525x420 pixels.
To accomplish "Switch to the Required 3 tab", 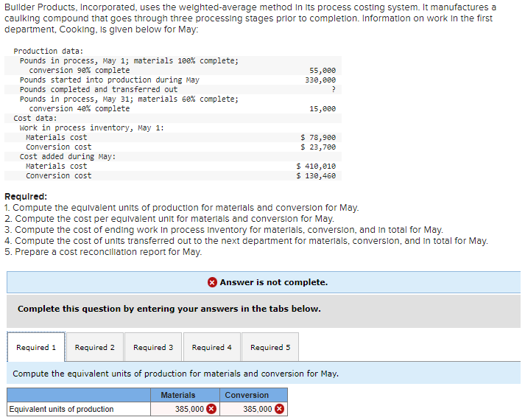I will (x=153, y=347).
